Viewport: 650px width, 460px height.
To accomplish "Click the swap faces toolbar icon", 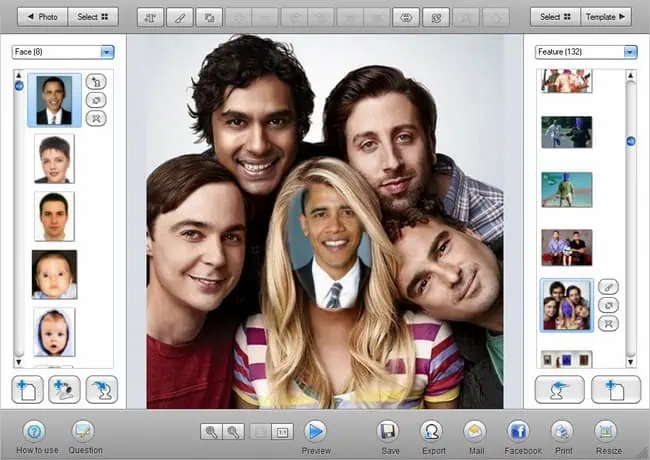I will coord(436,17).
